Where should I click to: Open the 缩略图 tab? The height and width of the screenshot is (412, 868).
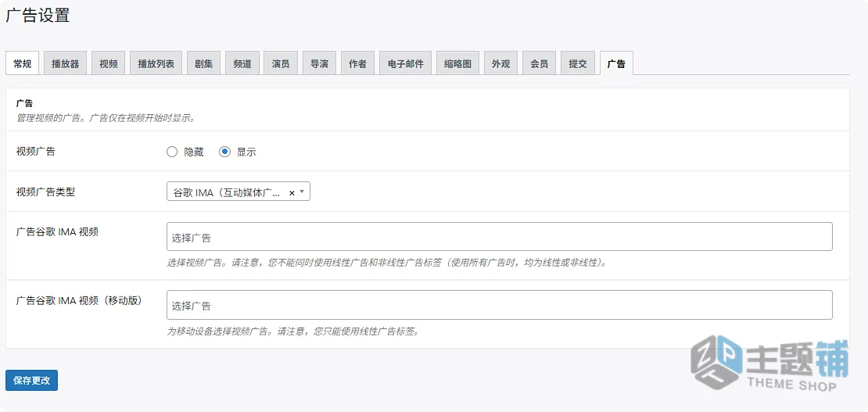(457, 63)
